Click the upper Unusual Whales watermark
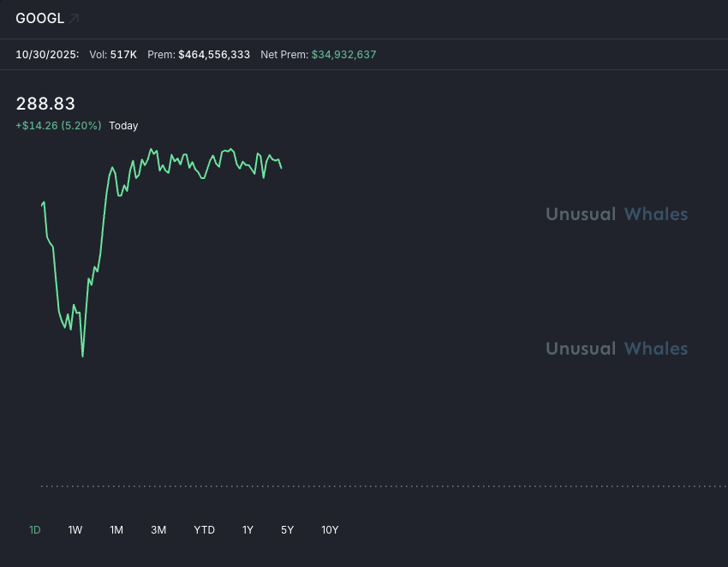 617,214
